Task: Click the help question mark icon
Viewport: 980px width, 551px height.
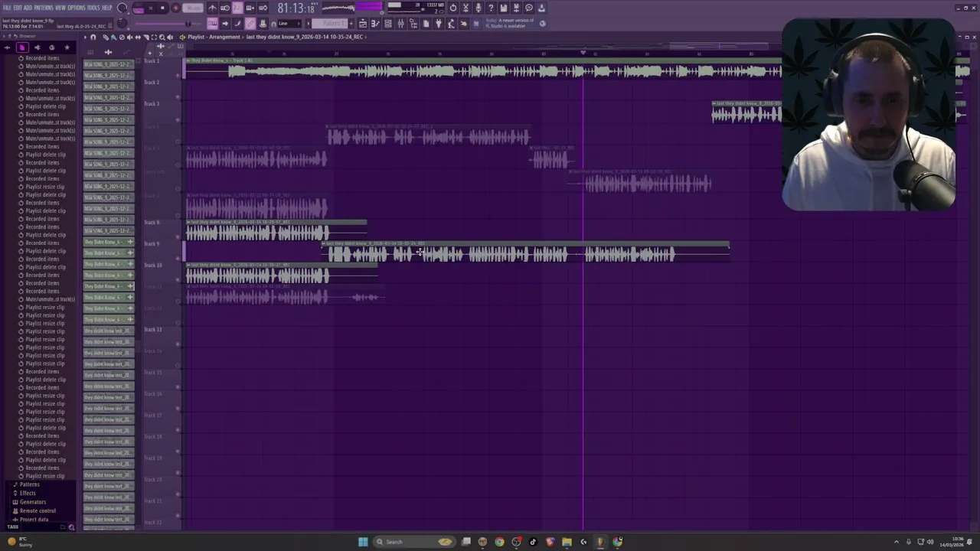Action: click(x=491, y=8)
